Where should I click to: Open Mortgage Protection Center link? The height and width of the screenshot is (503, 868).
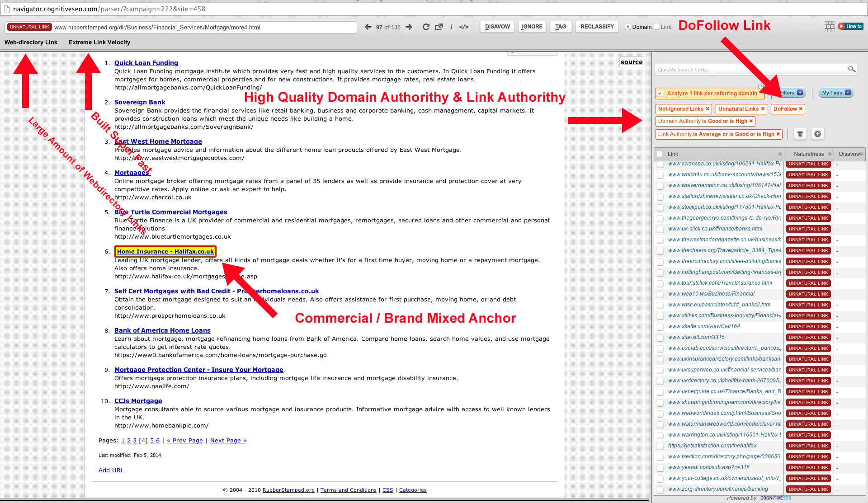[199, 370]
